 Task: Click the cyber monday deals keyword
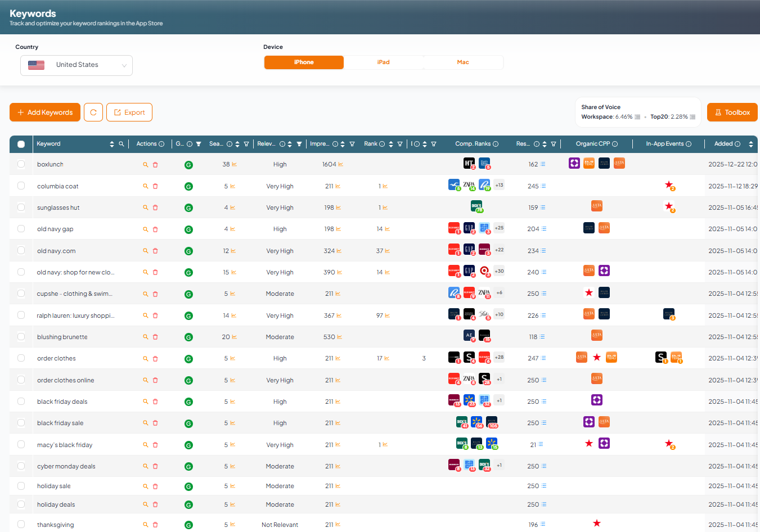66,466
